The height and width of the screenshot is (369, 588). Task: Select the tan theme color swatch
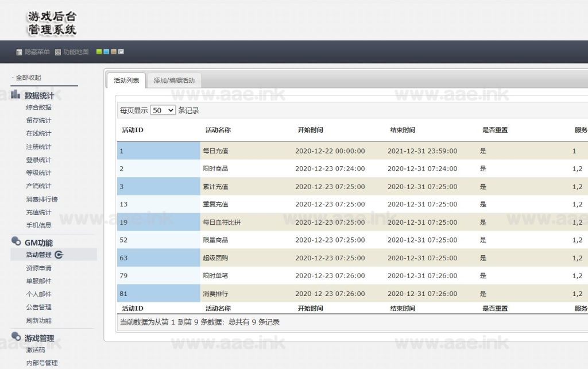(x=114, y=52)
